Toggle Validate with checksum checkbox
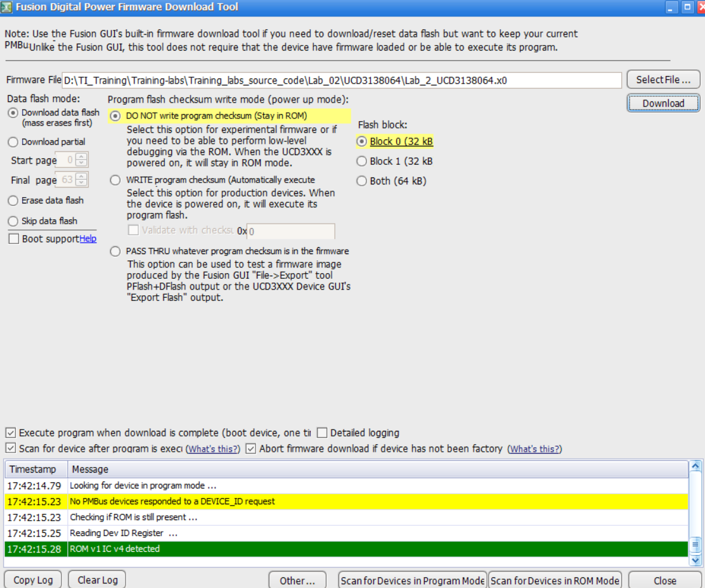The width and height of the screenshot is (705, 588). pos(133,230)
